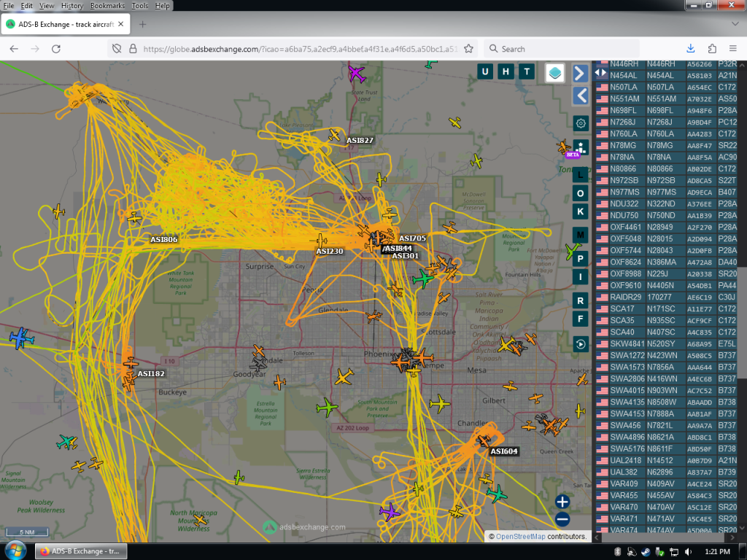Zoom in with the plus button

point(562,502)
